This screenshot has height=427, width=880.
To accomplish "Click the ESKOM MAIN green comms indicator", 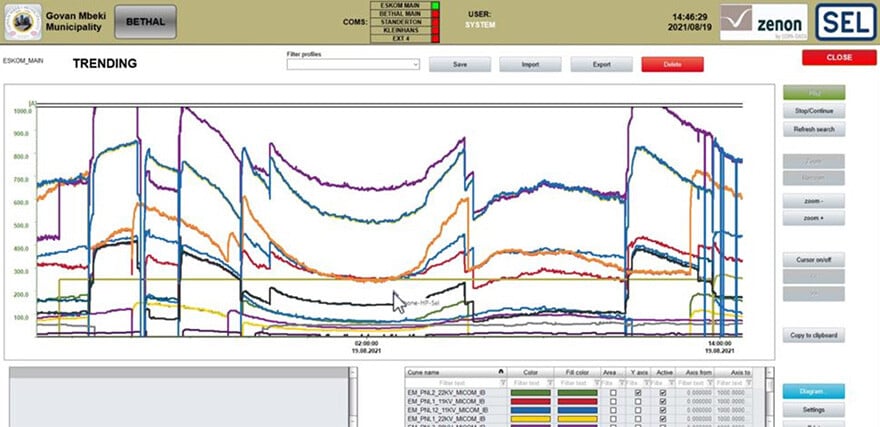I will click(435, 5).
